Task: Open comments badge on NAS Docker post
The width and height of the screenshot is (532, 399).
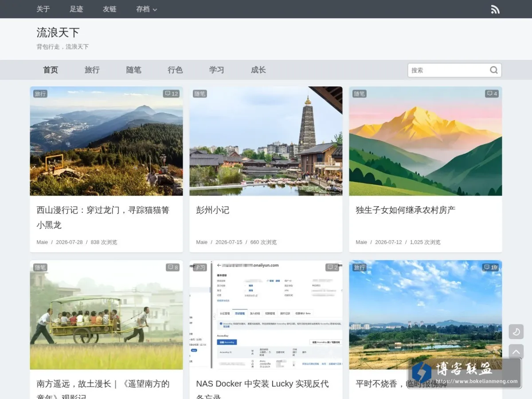Action: pyautogui.click(x=332, y=267)
